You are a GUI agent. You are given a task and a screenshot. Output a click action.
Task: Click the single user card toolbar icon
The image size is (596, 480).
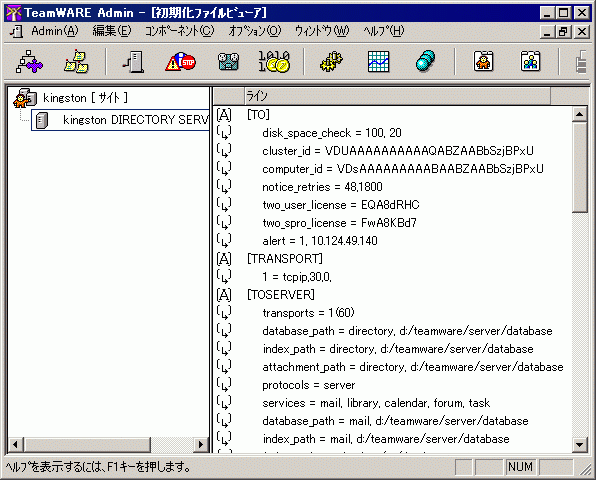tap(483, 62)
